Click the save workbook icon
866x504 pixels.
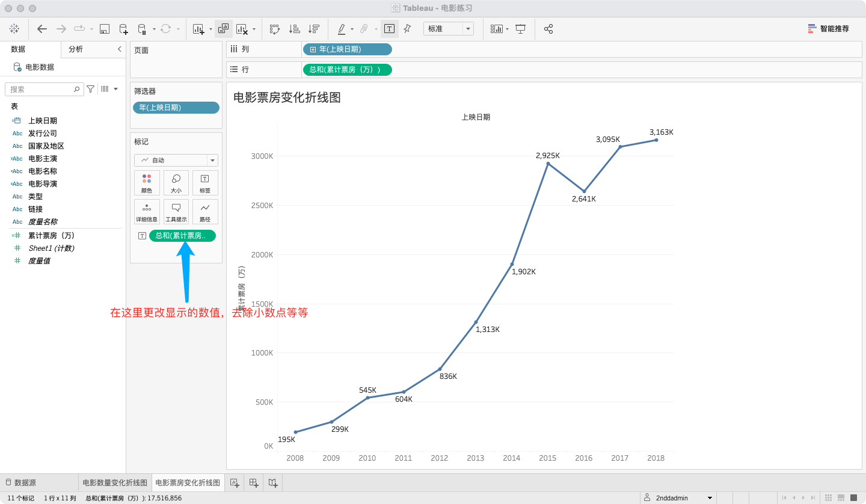(104, 28)
